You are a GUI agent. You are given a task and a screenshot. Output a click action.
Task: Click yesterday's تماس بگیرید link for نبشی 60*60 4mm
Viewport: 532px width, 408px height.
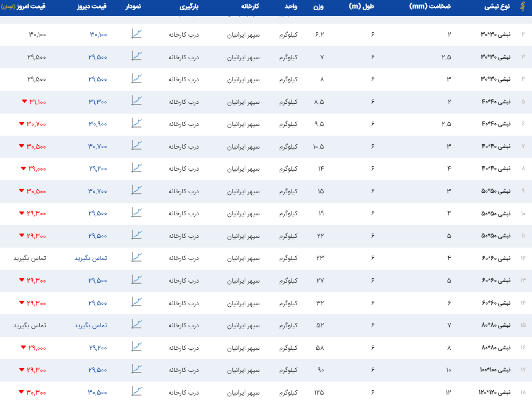[x=91, y=258]
